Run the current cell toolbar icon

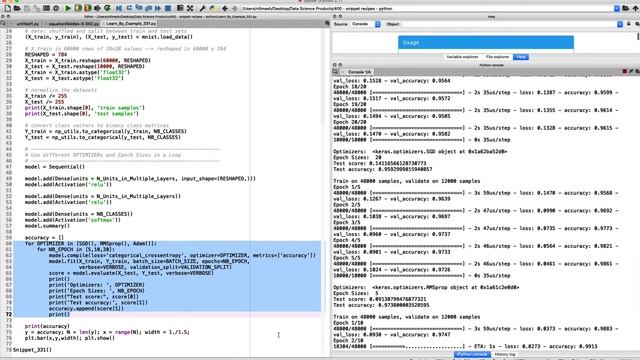pyautogui.click(x=78, y=8)
